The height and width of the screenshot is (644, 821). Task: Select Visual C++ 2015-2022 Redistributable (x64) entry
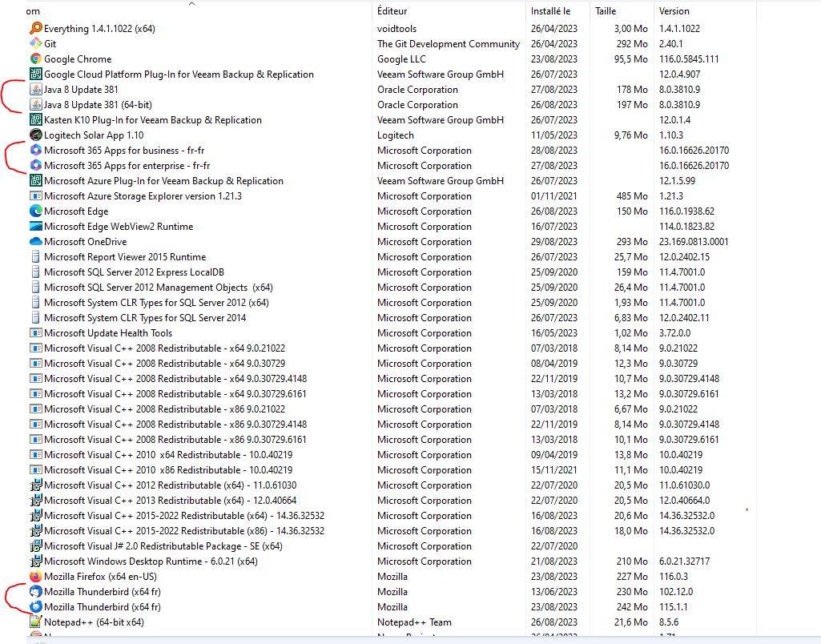point(184,515)
